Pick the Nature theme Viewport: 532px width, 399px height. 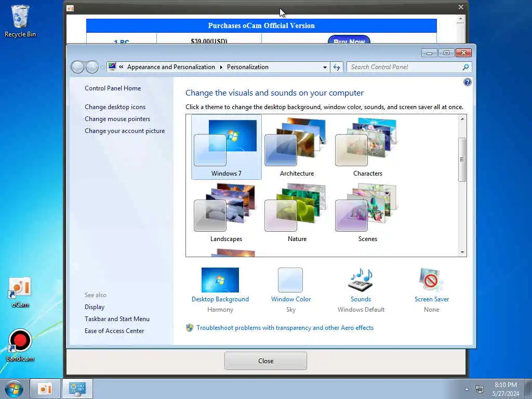pos(297,212)
